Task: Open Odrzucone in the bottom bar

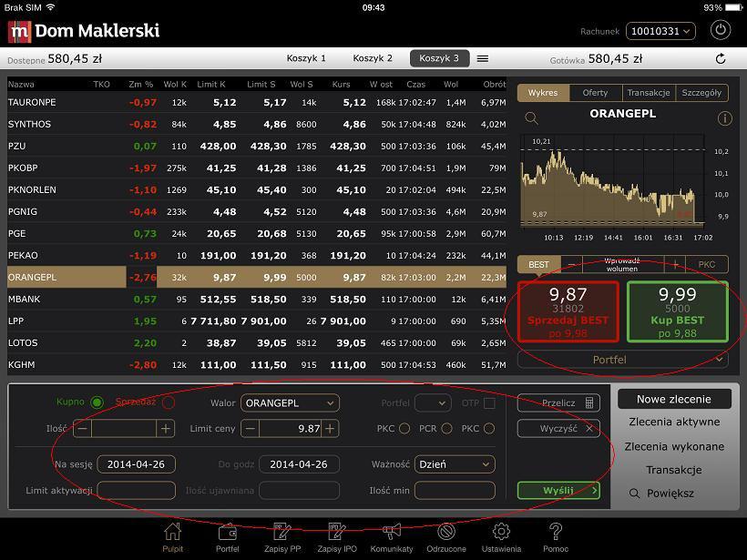Action: [x=446, y=537]
